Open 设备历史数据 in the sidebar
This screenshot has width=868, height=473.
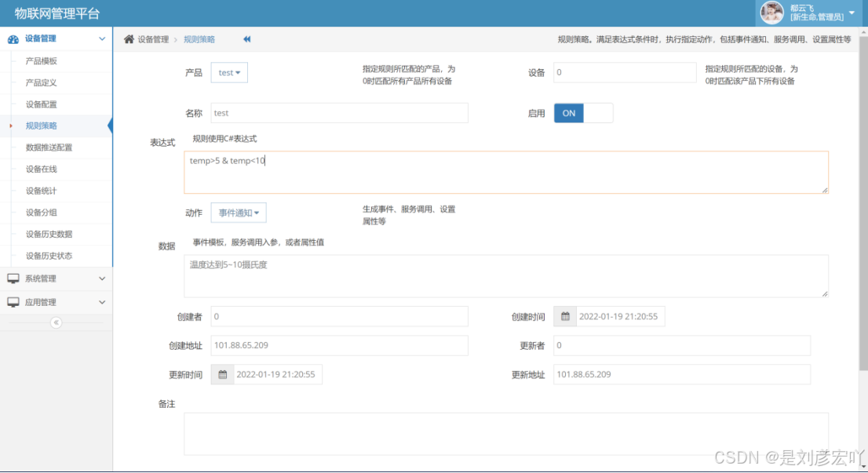[x=49, y=234]
